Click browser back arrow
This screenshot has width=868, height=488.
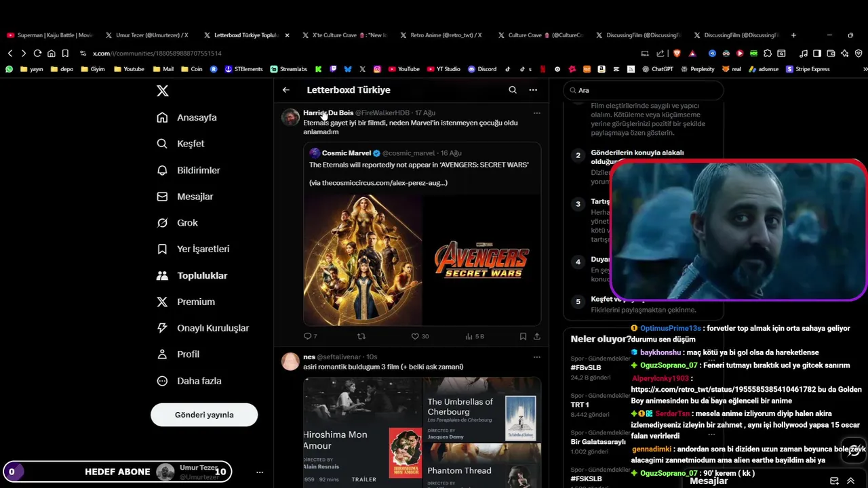9,53
